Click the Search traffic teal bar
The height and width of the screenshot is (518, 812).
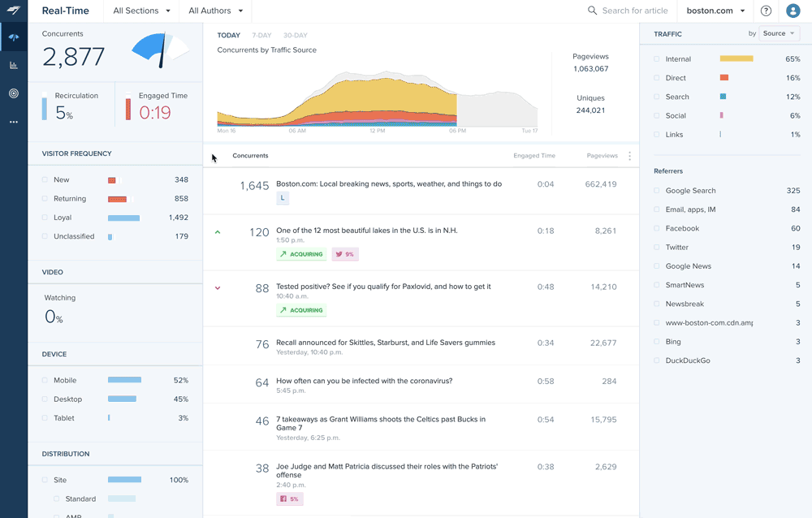tap(723, 97)
